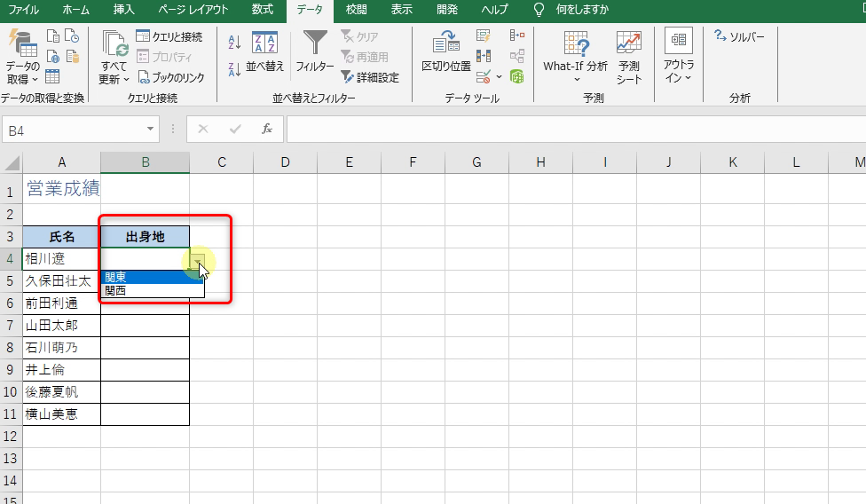Image resolution: width=866 pixels, height=504 pixels.
Task: Click the remove duplicates icon
Action: coord(484,56)
